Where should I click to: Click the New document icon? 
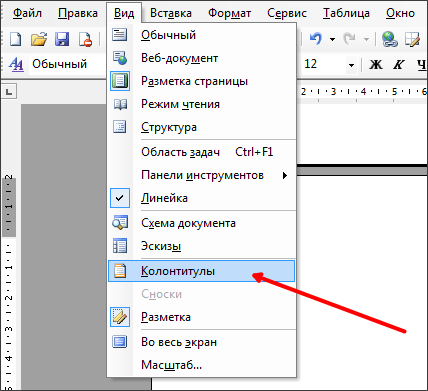(x=15, y=39)
